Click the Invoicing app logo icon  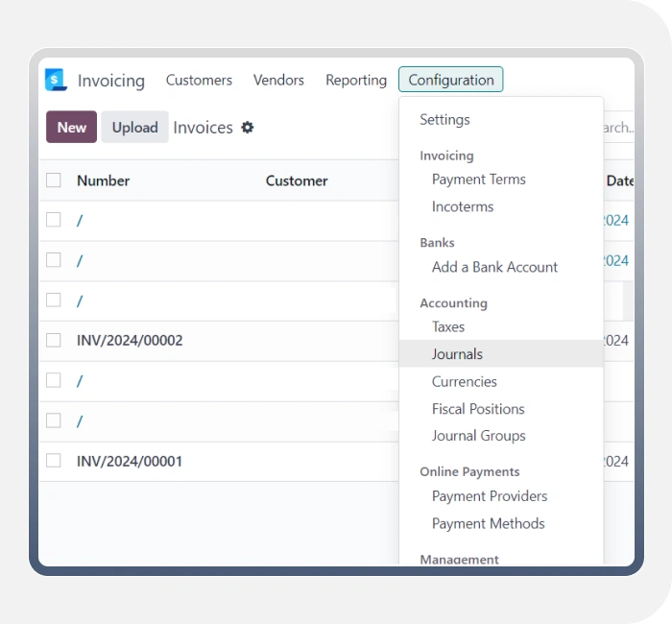click(x=56, y=80)
